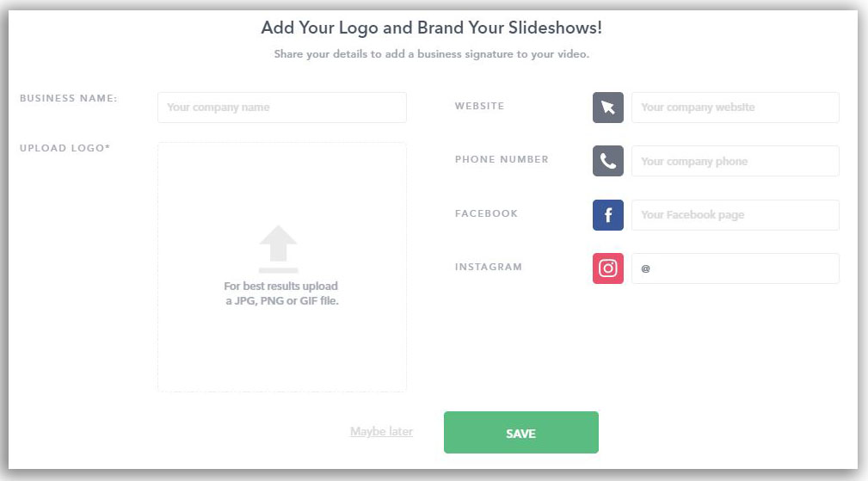Click the Facebook logo icon

(x=608, y=215)
